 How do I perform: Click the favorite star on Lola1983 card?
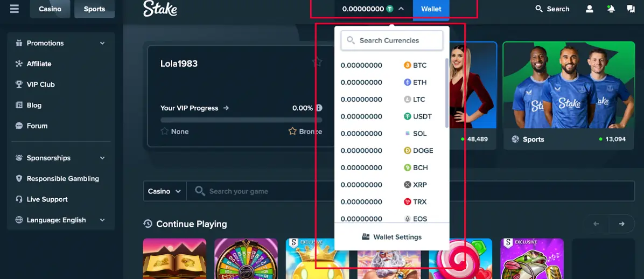point(317,62)
